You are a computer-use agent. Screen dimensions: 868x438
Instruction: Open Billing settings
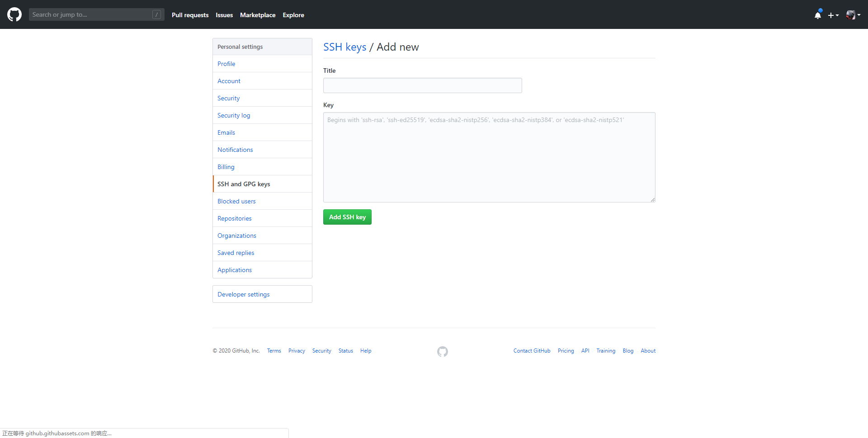(x=262, y=167)
